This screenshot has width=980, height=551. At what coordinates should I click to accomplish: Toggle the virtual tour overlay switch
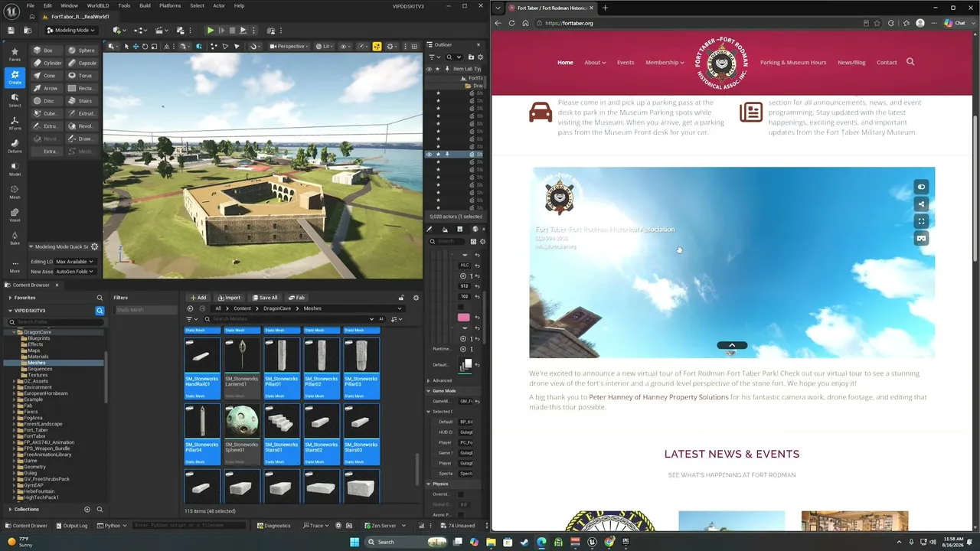[x=921, y=187]
